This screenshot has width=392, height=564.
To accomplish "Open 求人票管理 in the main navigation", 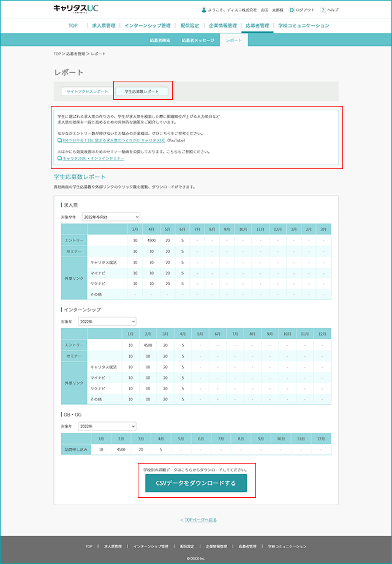I will point(104,26).
